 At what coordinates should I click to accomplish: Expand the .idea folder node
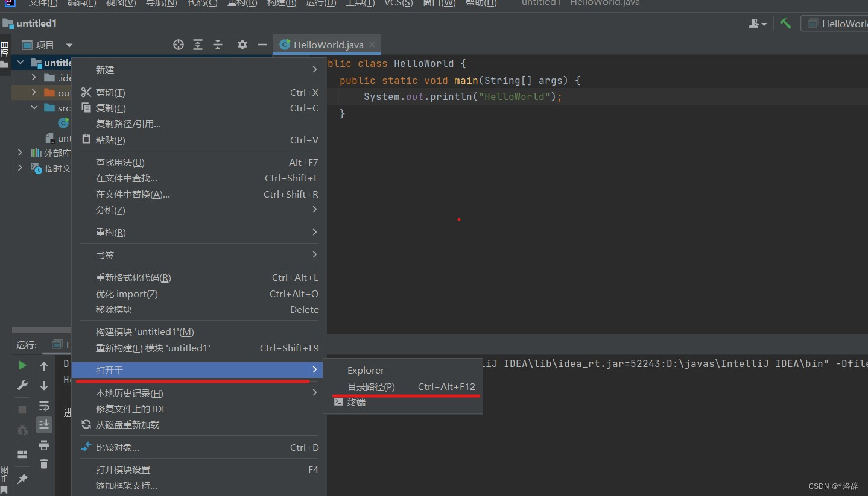pyautogui.click(x=34, y=77)
